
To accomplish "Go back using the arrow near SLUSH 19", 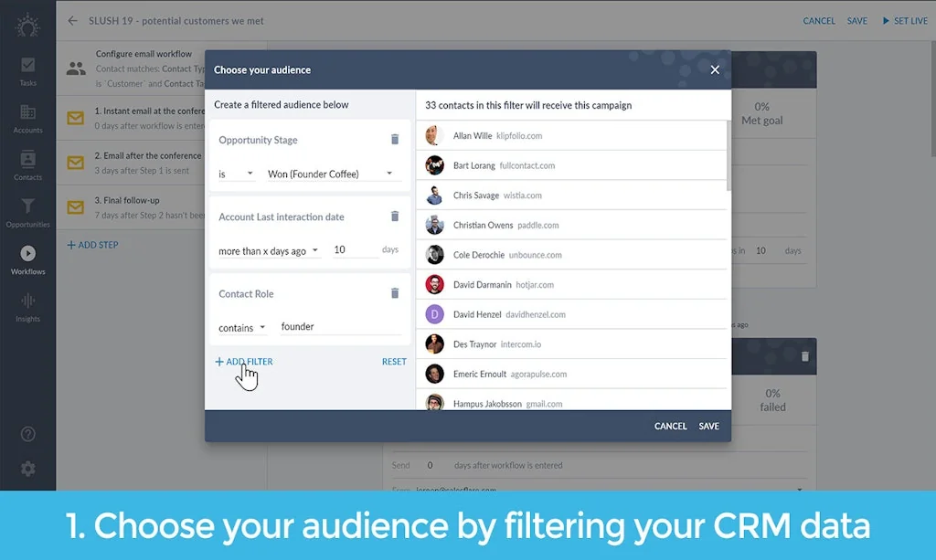I will (72, 20).
